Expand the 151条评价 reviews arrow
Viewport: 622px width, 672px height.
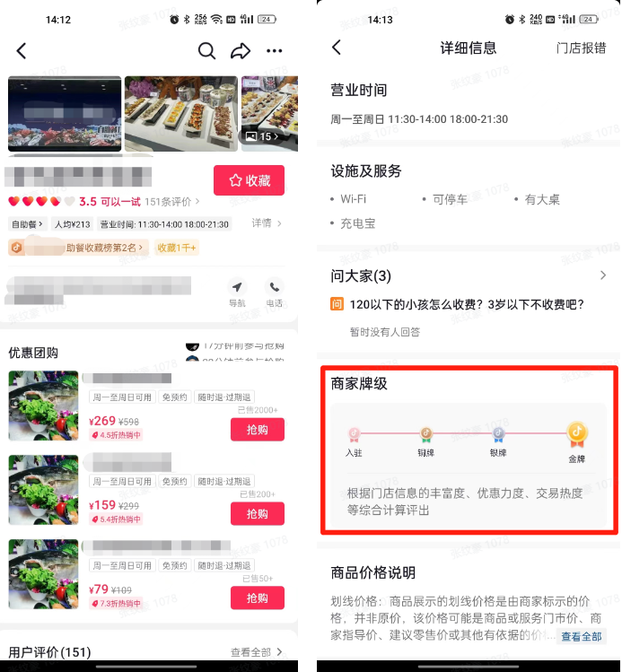(x=197, y=201)
